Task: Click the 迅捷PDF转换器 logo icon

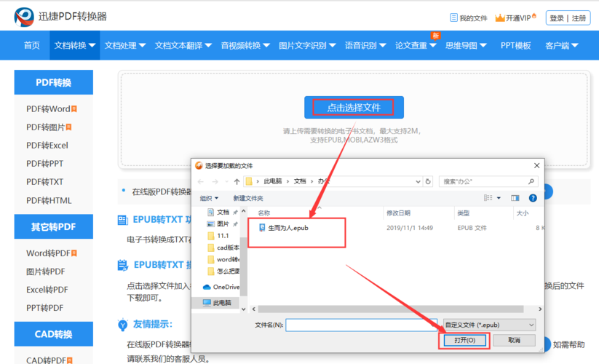Action: click(24, 17)
